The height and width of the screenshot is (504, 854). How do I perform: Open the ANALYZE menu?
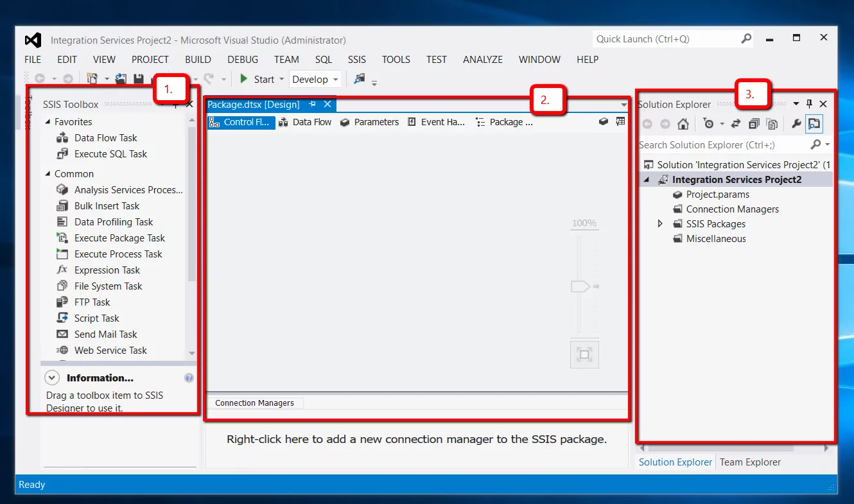click(483, 60)
